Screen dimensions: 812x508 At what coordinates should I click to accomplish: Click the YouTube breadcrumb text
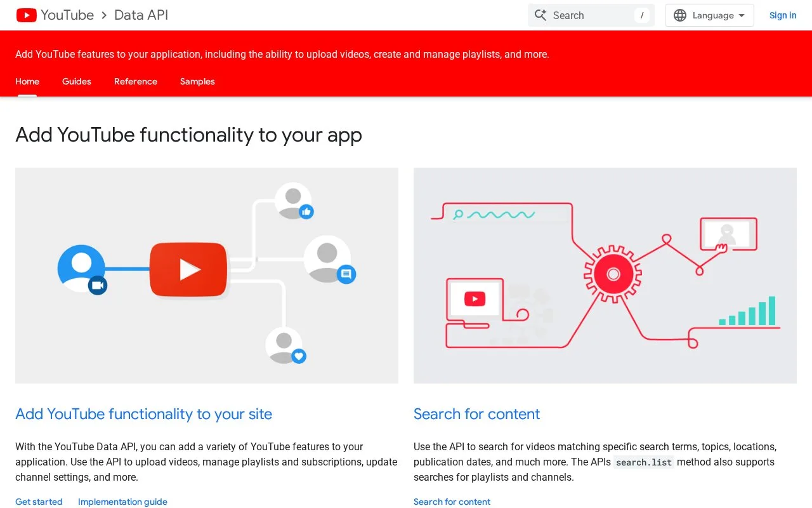click(x=67, y=15)
